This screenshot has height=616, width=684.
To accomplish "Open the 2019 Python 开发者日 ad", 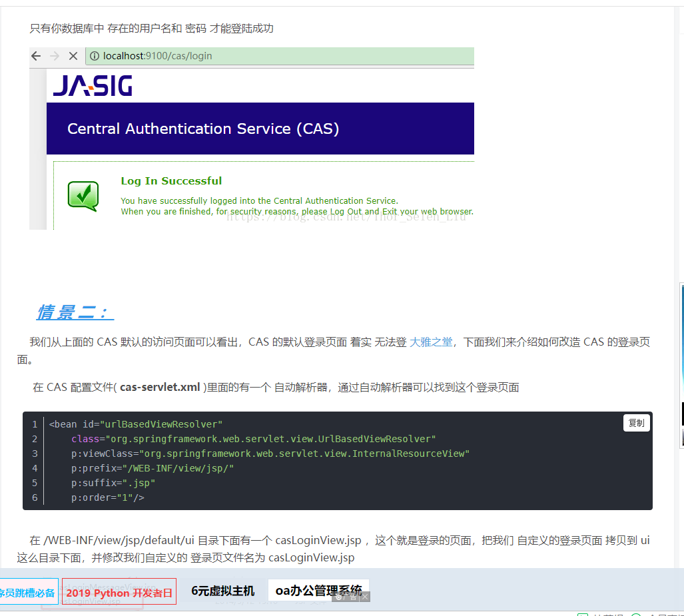I will 119,591.
